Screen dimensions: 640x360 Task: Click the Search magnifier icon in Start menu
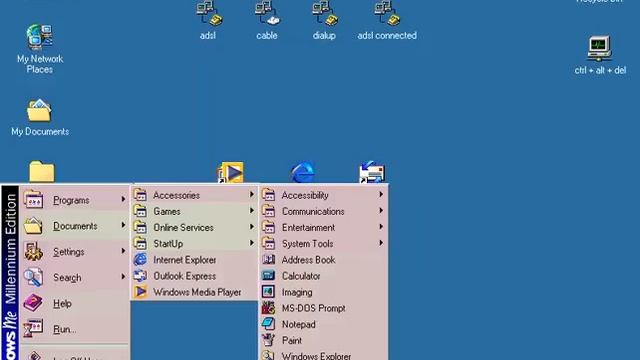pos(33,278)
